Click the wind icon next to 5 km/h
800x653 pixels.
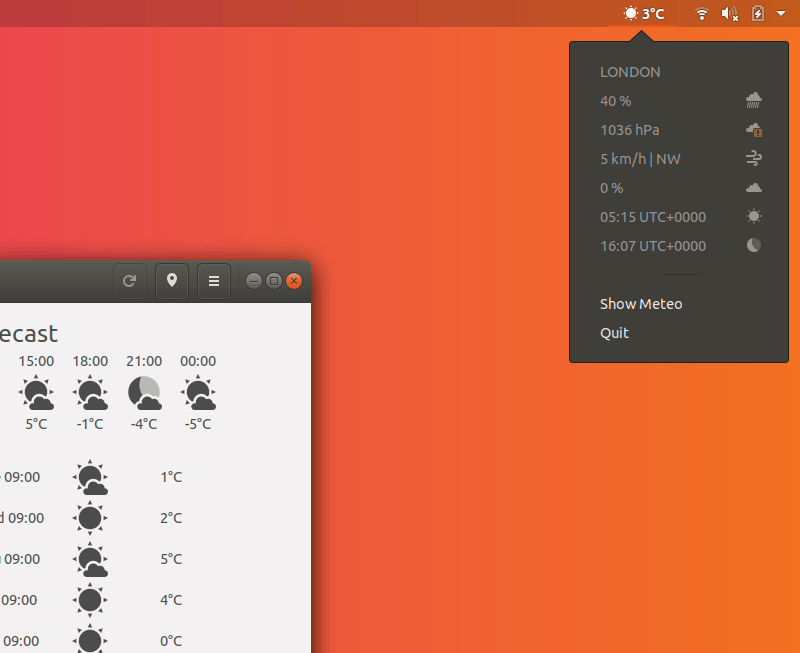[x=753, y=158]
